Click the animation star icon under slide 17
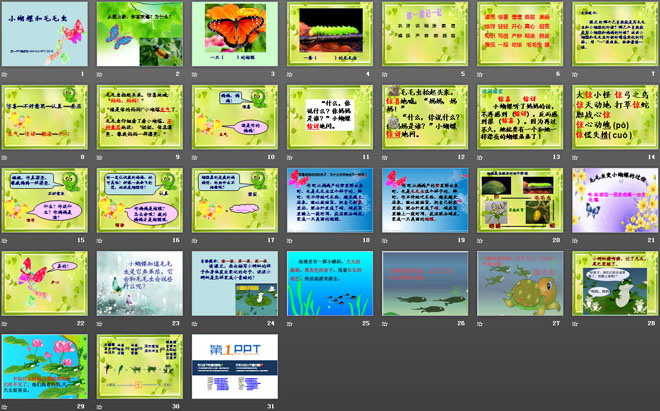 coord(194,241)
